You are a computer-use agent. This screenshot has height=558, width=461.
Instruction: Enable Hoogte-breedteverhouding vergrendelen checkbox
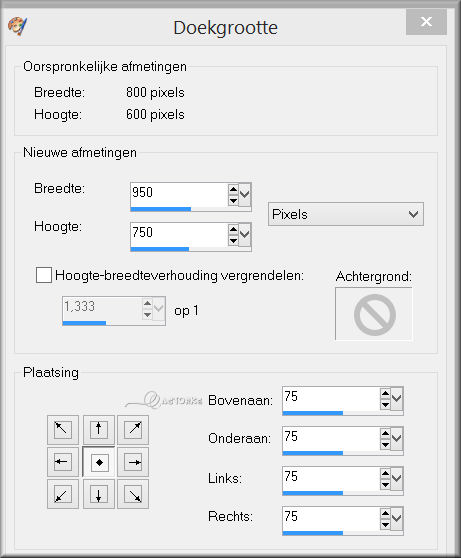click(x=44, y=275)
